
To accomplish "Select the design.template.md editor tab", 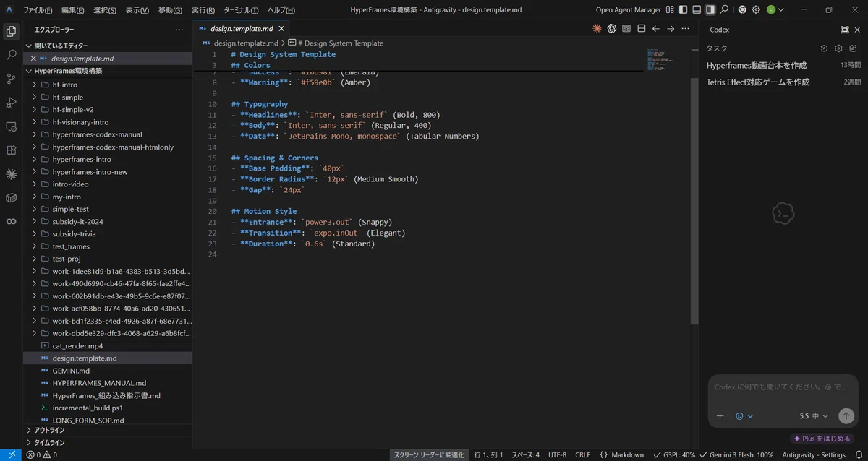I will click(x=241, y=29).
